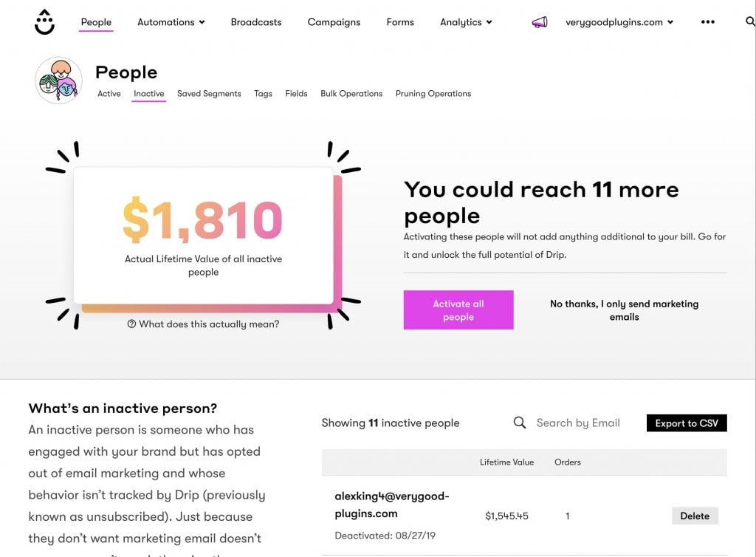This screenshot has width=756, height=557.
Task: Open the Saved Segments tab
Action: [x=209, y=94]
